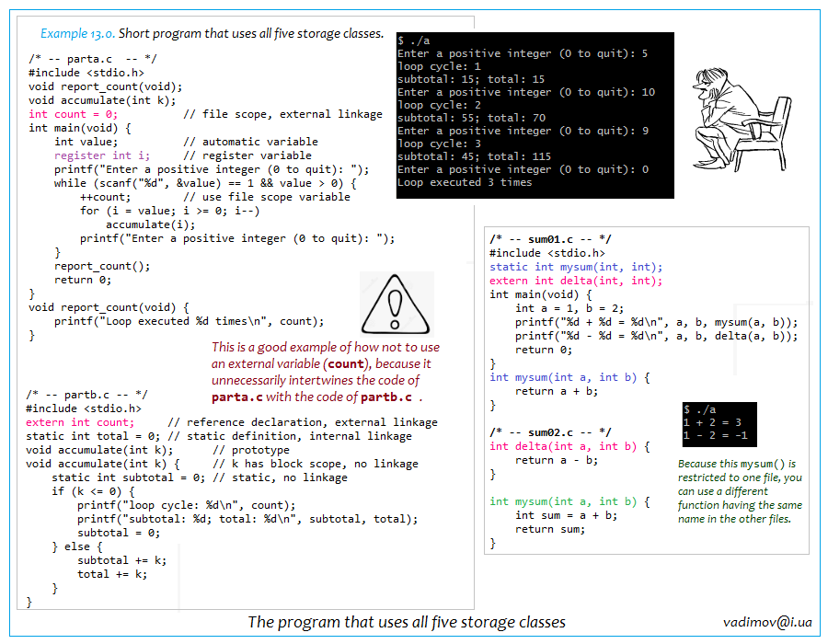This screenshot has width=828, height=644.
Task: Select the heading text "Example 13.0."
Action: pyautogui.click(x=77, y=33)
